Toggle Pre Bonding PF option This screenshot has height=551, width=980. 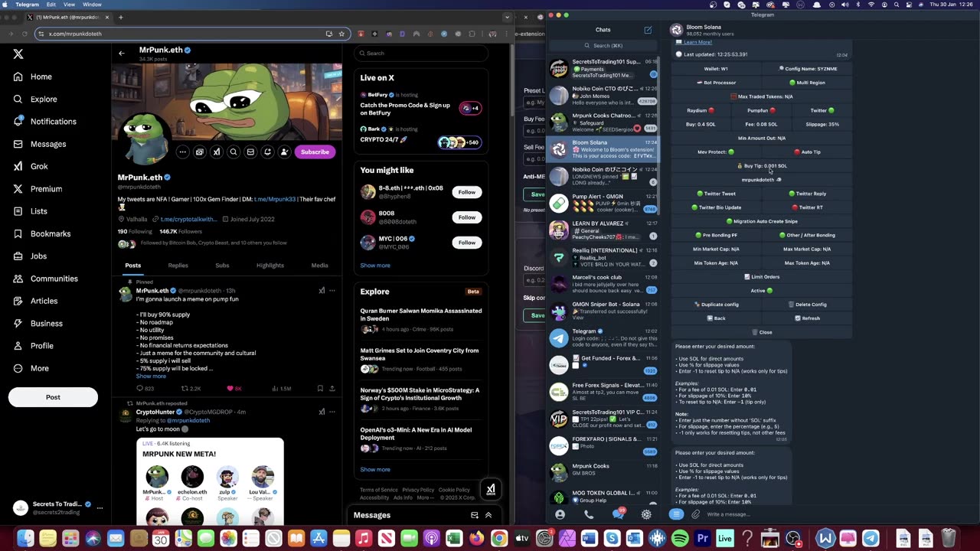[x=716, y=235]
